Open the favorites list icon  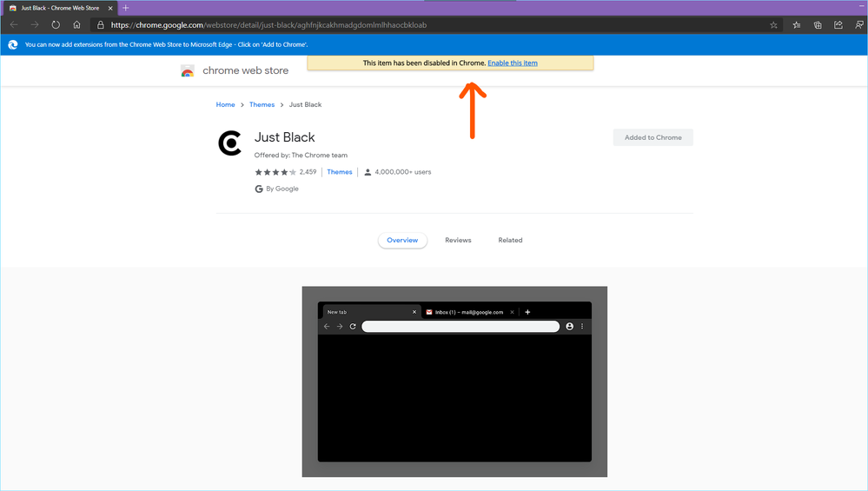pyautogui.click(x=797, y=25)
